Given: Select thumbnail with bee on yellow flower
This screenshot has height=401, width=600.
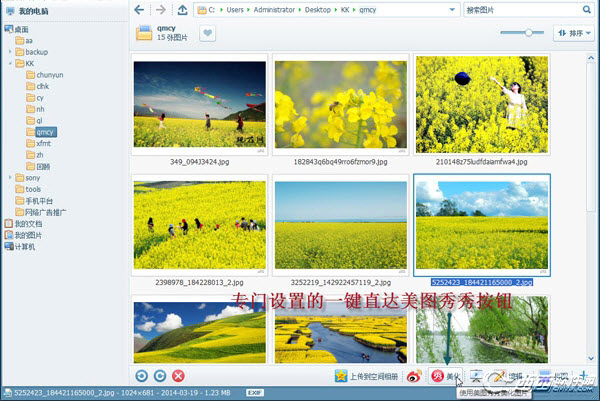Looking at the screenshot, I should coord(341,104).
